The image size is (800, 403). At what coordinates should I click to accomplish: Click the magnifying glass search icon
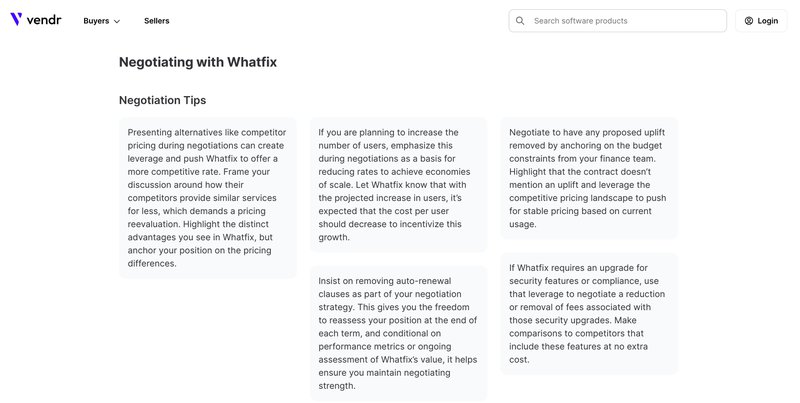pos(521,21)
